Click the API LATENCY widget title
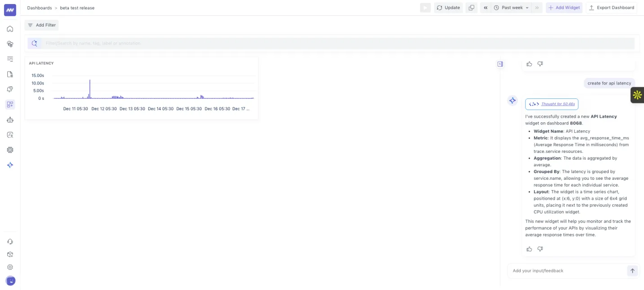Screen dimensions: 644x290 41,63
